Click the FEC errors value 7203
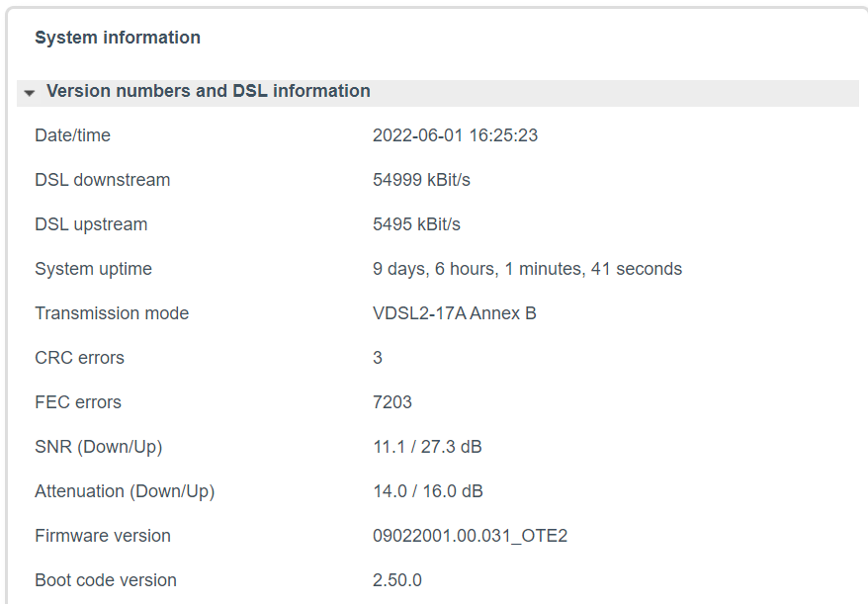Viewport: 868px width, 605px height. coord(392,402)
